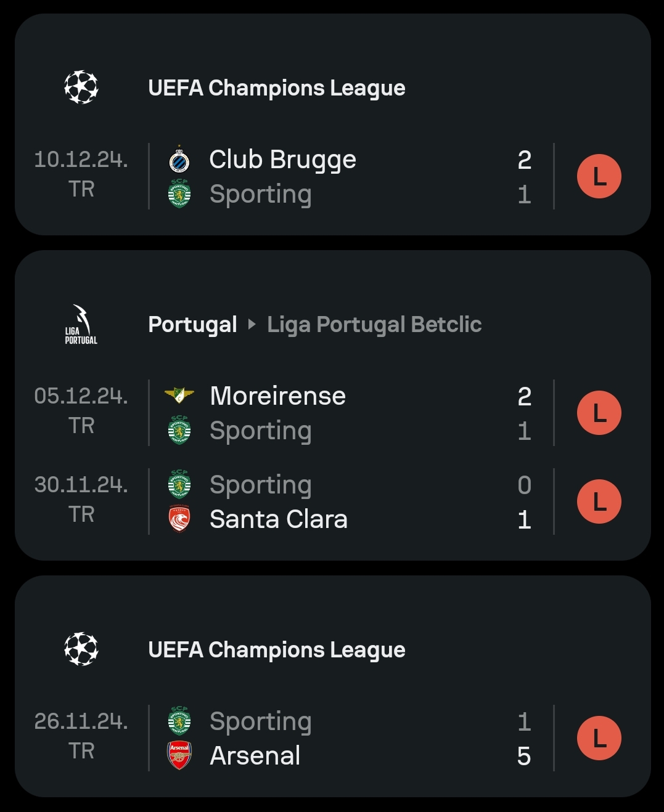Viewport: 664px width, 812px height.
Task: Click Sporting crest in Club Brugge match
Action: tap(179, 194)
